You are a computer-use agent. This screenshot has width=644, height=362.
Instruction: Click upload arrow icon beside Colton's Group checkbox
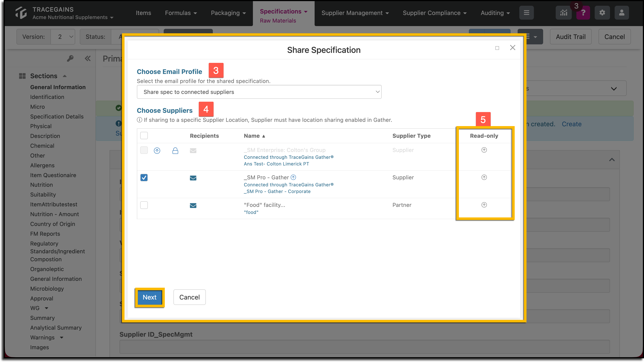point(157,151)
